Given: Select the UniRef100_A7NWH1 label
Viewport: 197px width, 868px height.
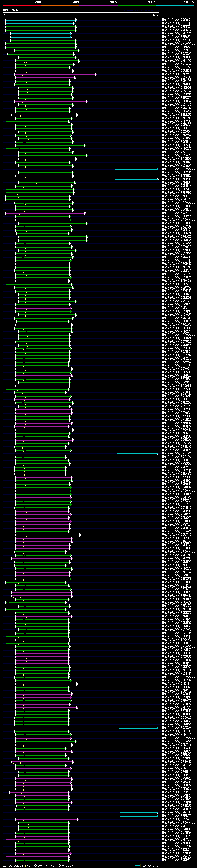Looking at the screenshot, I should click(176, 84).
